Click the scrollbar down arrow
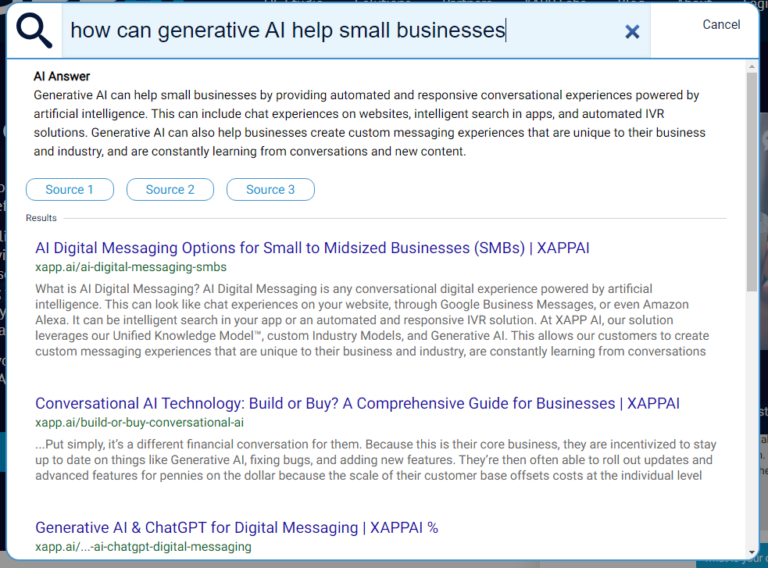Screen dimensions: 768x568 coord(752,551)
